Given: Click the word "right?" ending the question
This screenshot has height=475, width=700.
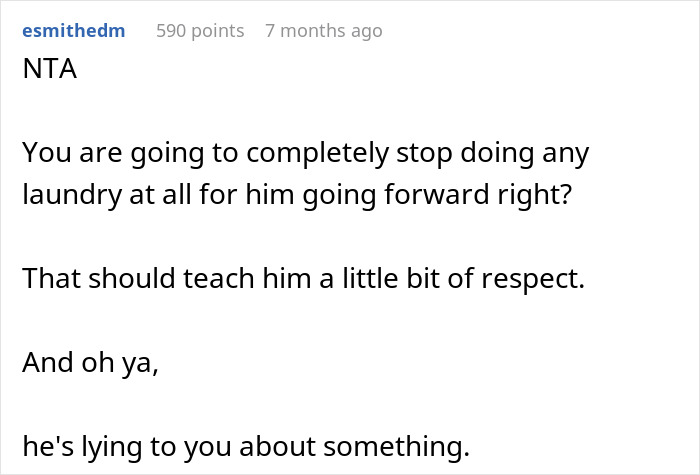Looking at the screenshot, I should (x=536, y=194).
